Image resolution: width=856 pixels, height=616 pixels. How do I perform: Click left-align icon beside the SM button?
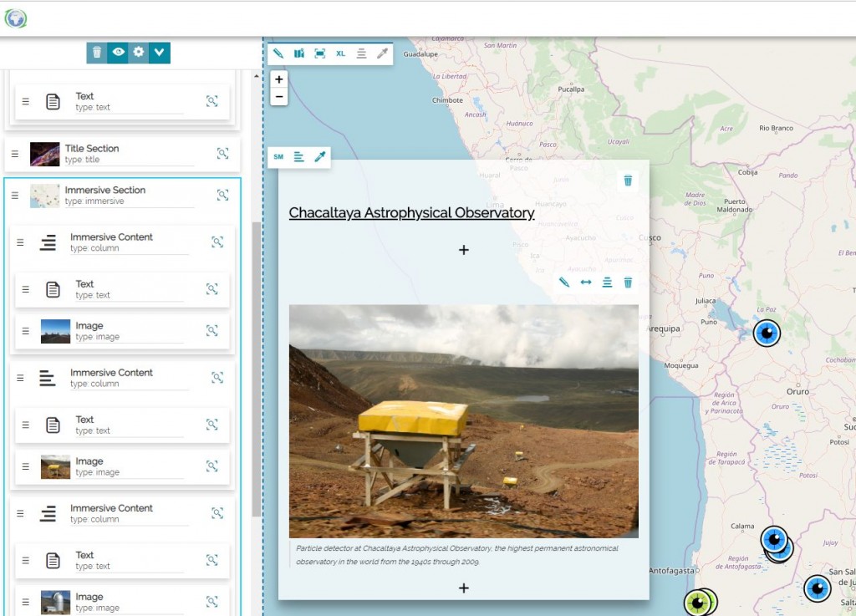click(x=299, y=156)
